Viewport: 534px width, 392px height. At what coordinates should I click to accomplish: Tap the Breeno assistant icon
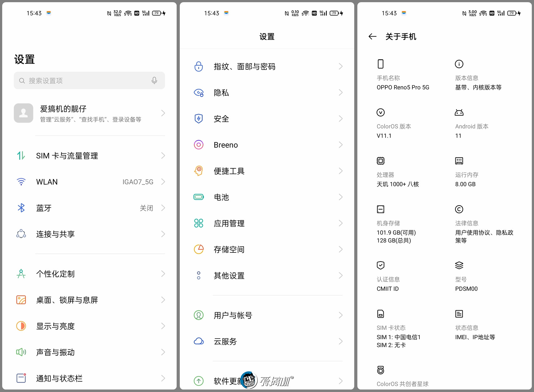[199, 145]
